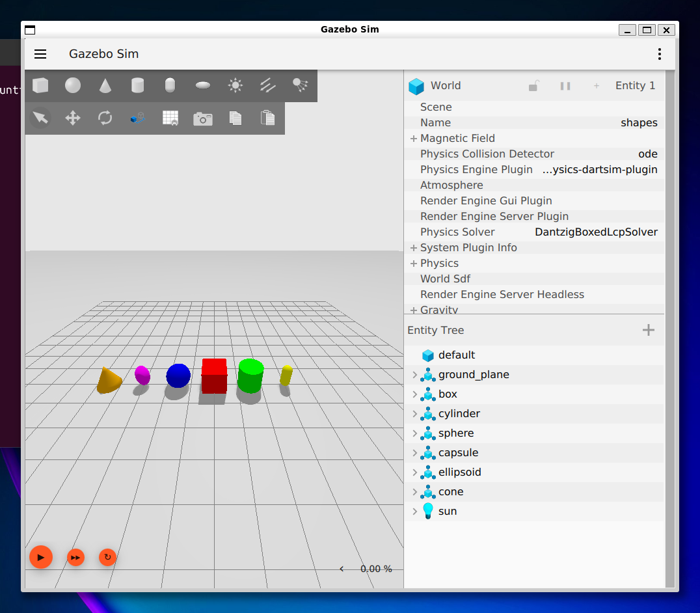Screen dimensions: 700x613
Task: Open the grid configuration tool
Action: (x=170, y=118)
